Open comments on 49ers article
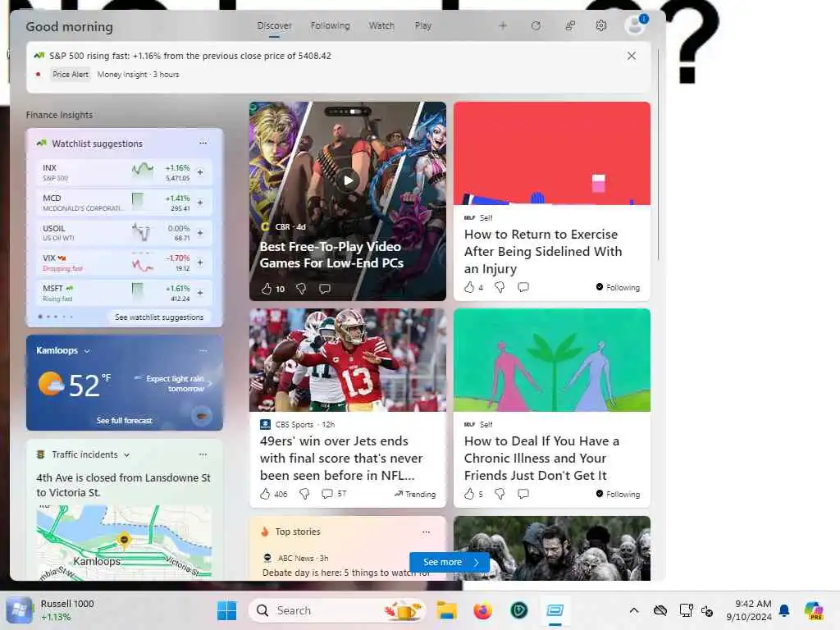 pos(326,494)
